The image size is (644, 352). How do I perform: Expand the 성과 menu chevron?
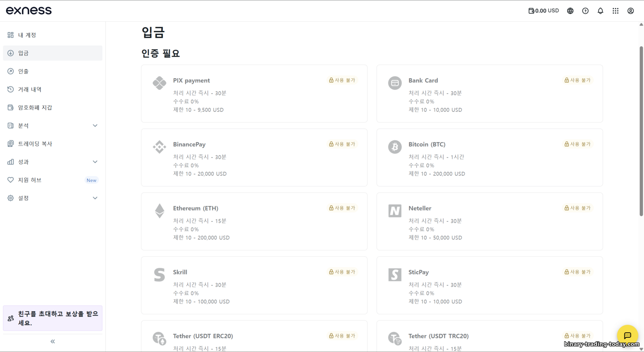(95, 162)
